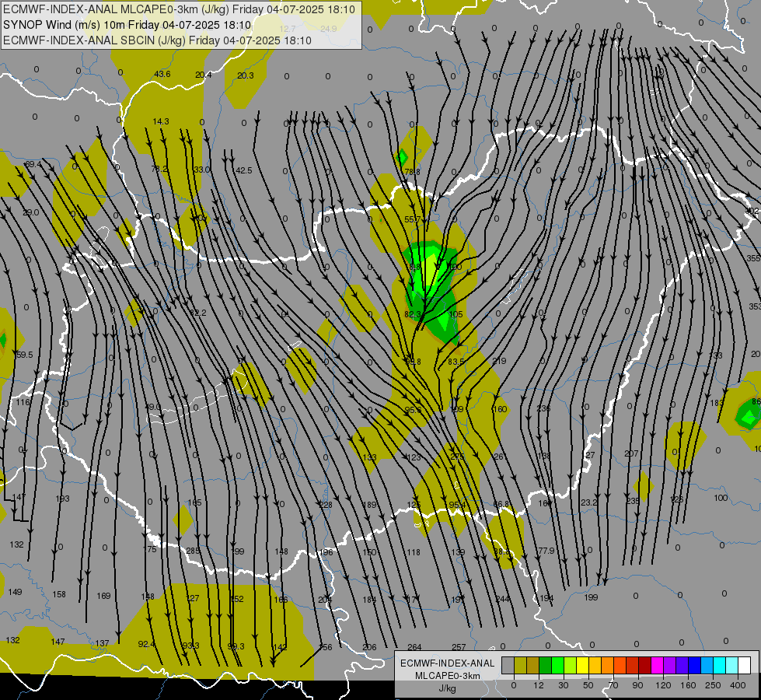Select the map value 196
This screenshot has width=761, height=700.
pos(326,552)
